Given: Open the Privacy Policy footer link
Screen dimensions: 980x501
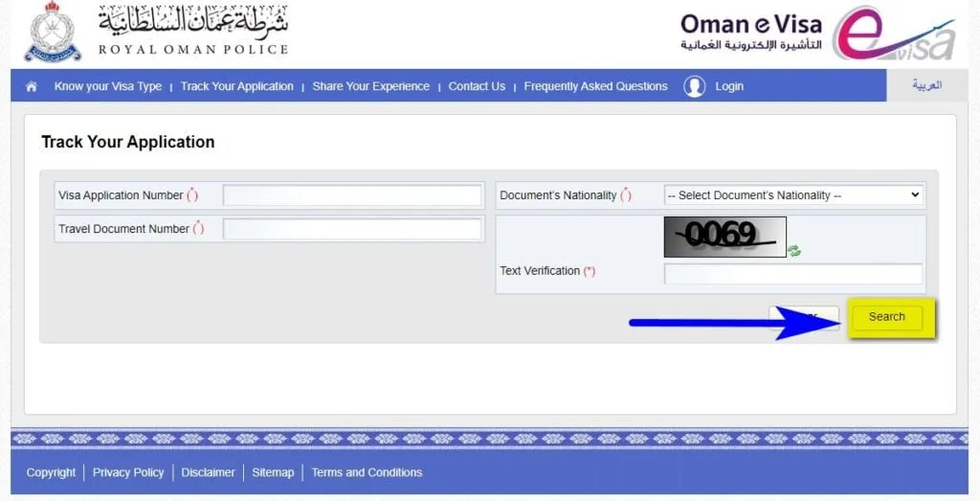Looking at the screenshot, I should point(128,473).
